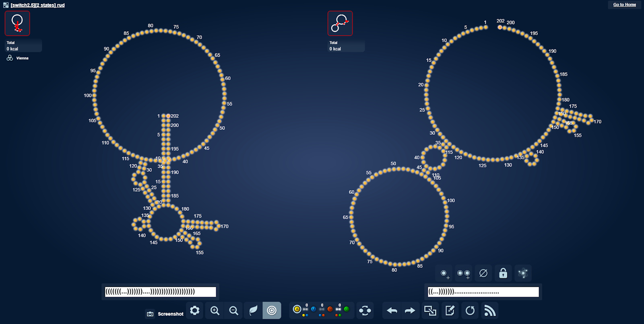Toggle target mode bullseye button

point(272,310)
